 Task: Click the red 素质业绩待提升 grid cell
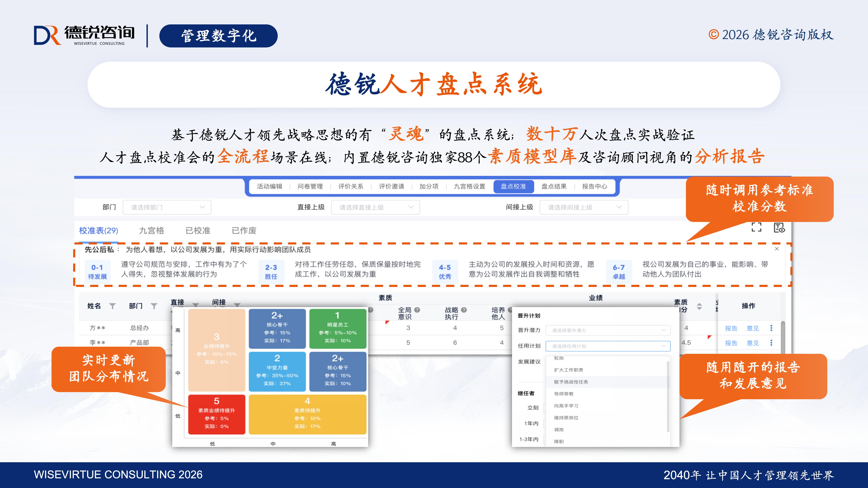pos(217,414)
